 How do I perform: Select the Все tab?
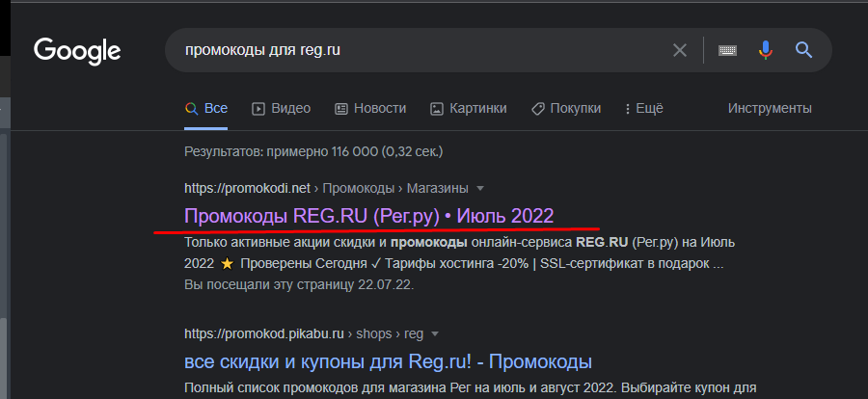tap(206, 109)
